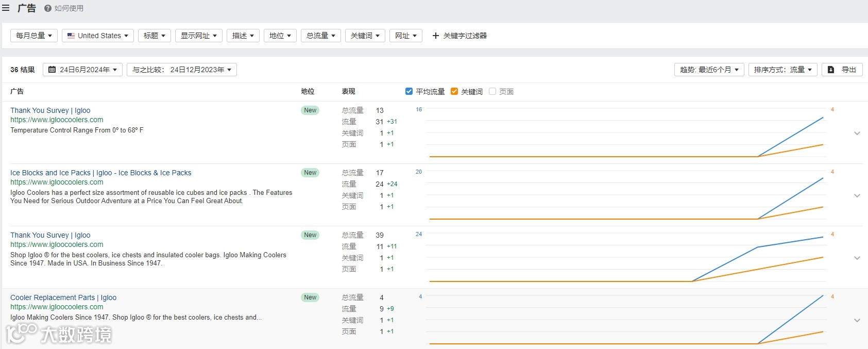
Task: Expand the Thank You Survey row with 39 traffic
Action: pyautogui.click(x=857, y=258)
